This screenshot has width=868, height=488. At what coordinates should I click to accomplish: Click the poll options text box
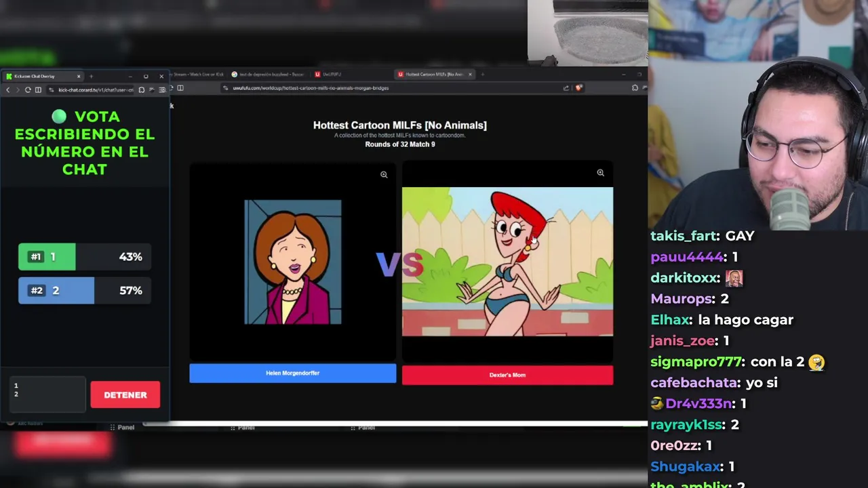coord(47,394)
